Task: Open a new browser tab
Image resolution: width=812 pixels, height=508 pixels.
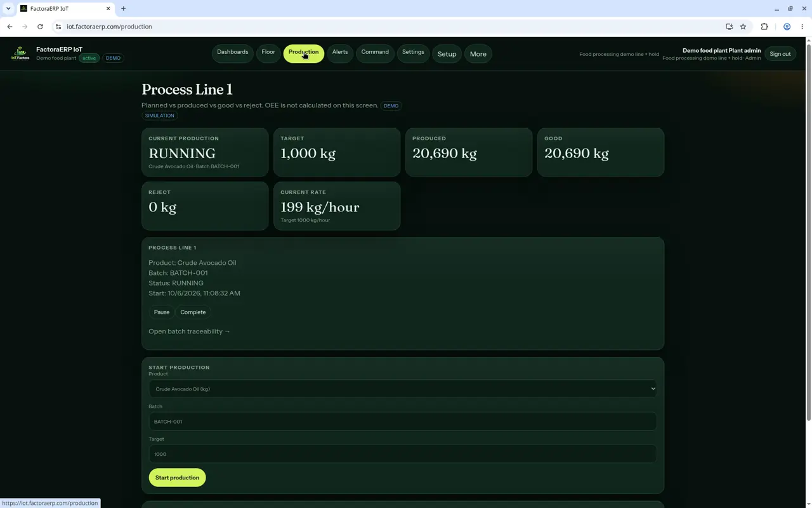Action: (123, 9)
